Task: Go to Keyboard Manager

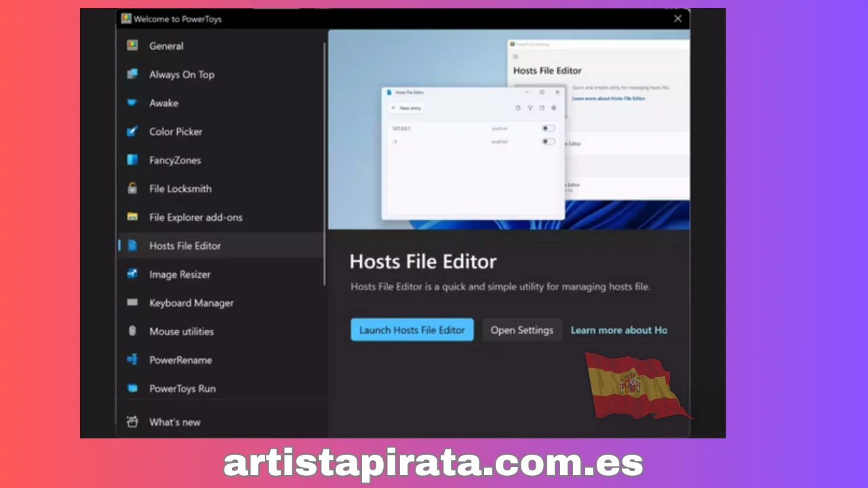Action: pos(220,302)
